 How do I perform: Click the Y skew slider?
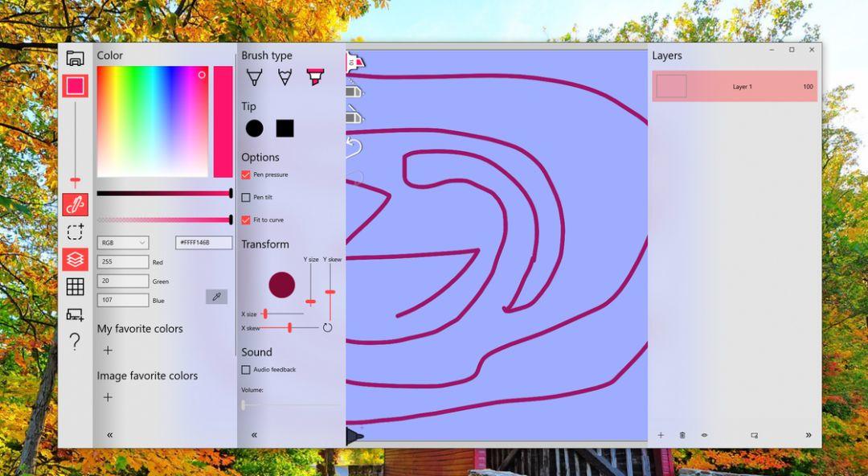pyautogui.click(x=330, y=292)
